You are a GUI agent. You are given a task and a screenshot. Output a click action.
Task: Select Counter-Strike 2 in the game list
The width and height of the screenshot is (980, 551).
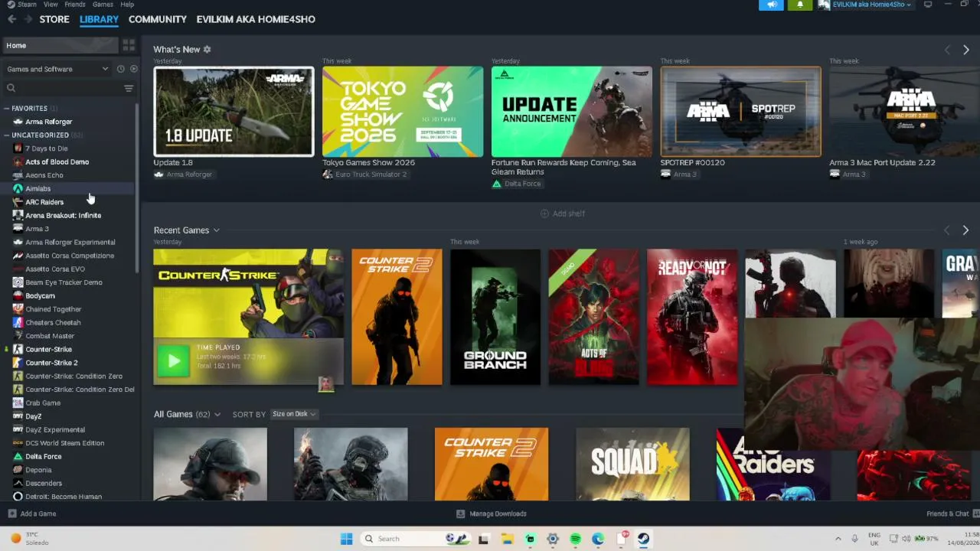(51, 363)
